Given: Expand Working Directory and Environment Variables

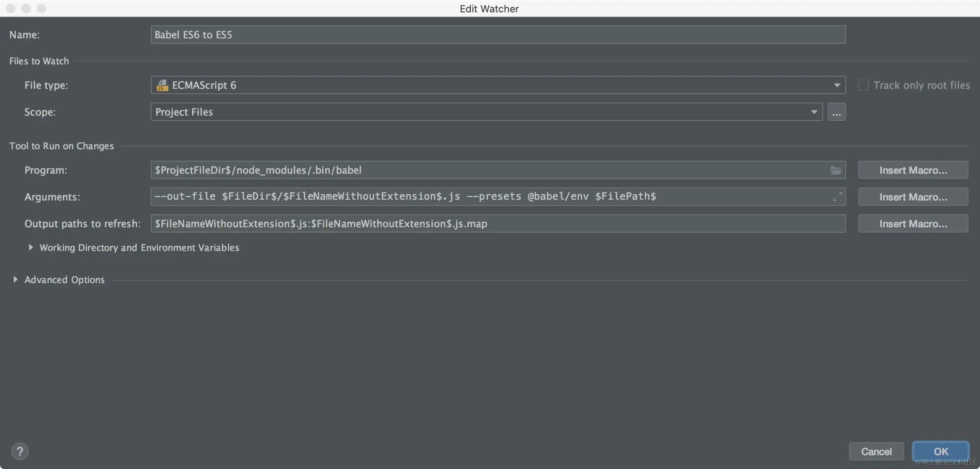Looking at the screenshot, I should click(31, 248).
